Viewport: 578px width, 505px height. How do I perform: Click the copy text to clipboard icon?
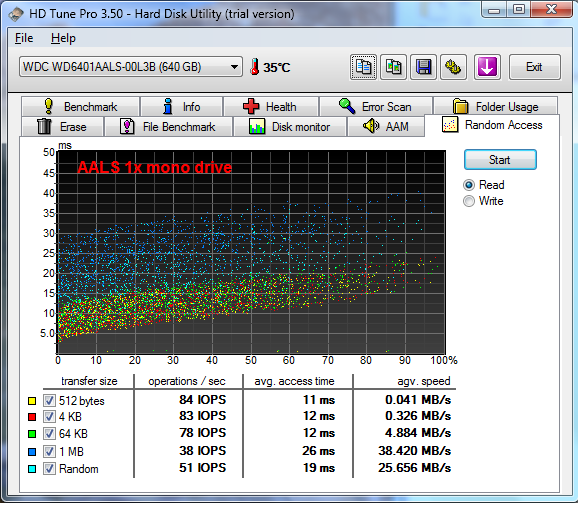(x=363, y=67)
